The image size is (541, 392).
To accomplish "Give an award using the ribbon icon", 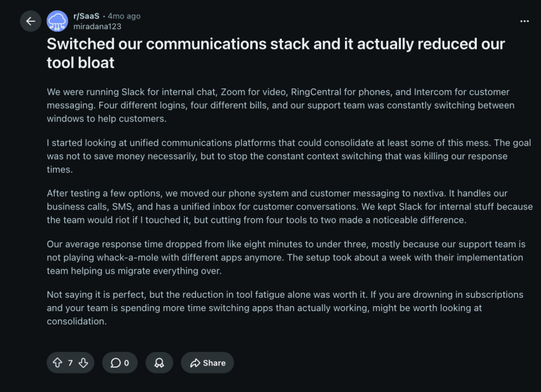I will 159,363.
